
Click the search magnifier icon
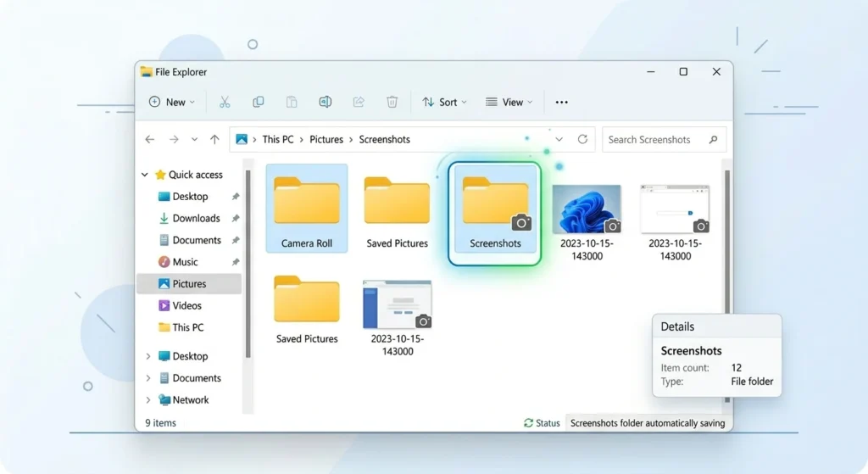713,140
